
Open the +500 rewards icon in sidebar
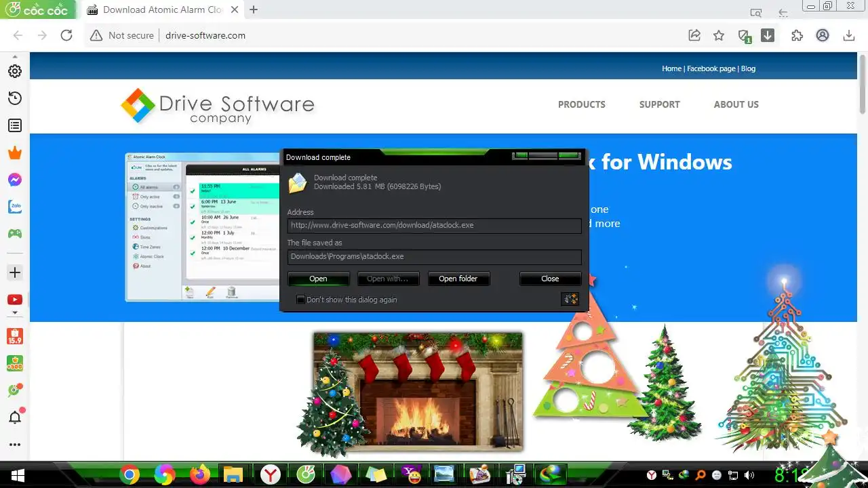click(x=14, y=363)
